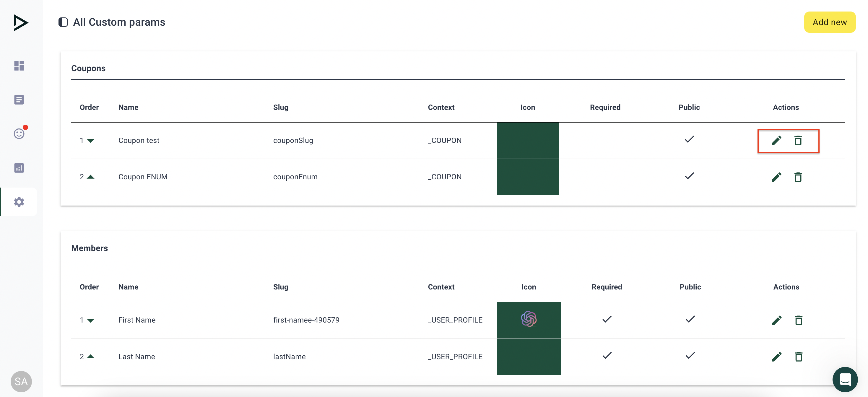Open the SA user avatar

21,381
